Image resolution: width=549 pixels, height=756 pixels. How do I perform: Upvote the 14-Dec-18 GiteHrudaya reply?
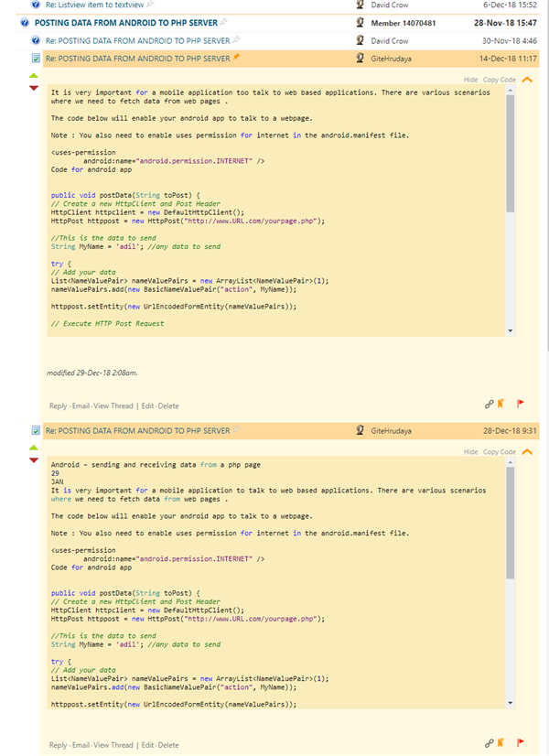pos(34,76)
